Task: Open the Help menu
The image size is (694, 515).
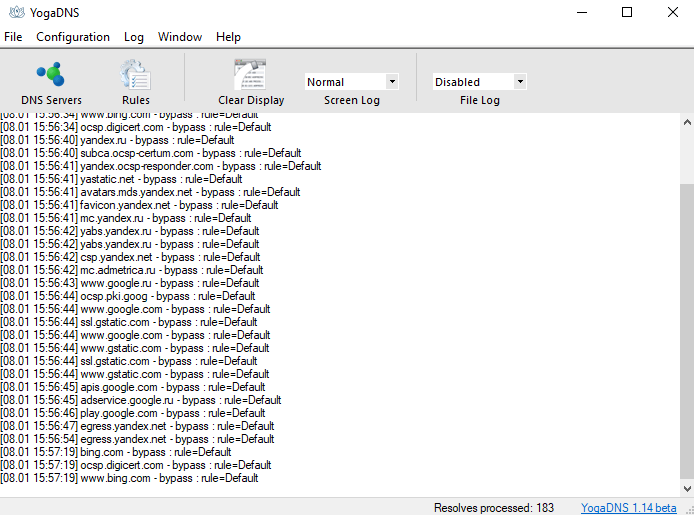Action: click(228, 37)
